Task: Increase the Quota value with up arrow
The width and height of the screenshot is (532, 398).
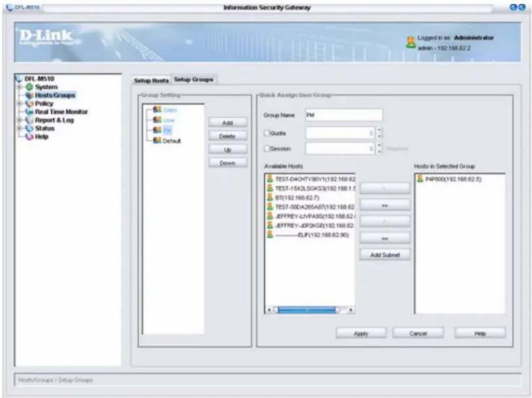Action: [379, 130]
